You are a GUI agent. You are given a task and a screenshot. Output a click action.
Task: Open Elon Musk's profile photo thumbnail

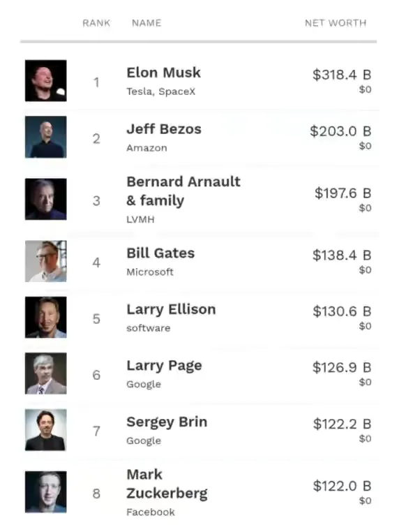46,81
